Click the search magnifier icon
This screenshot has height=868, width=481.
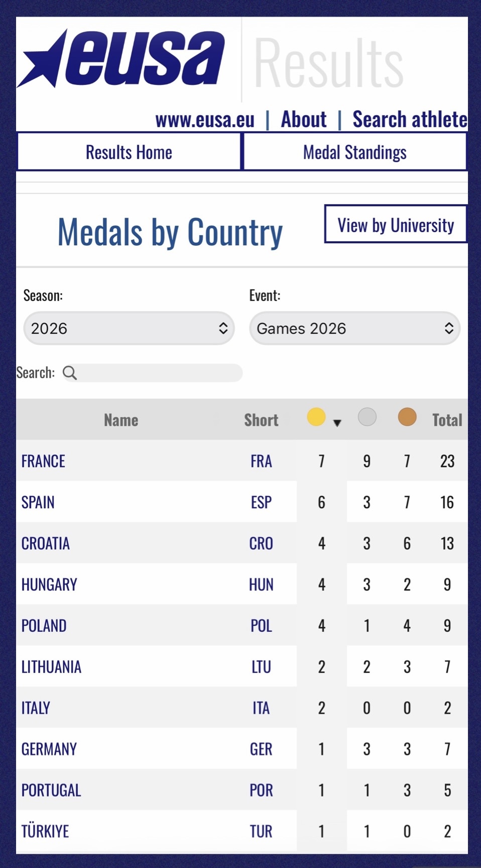coord(70,373)
